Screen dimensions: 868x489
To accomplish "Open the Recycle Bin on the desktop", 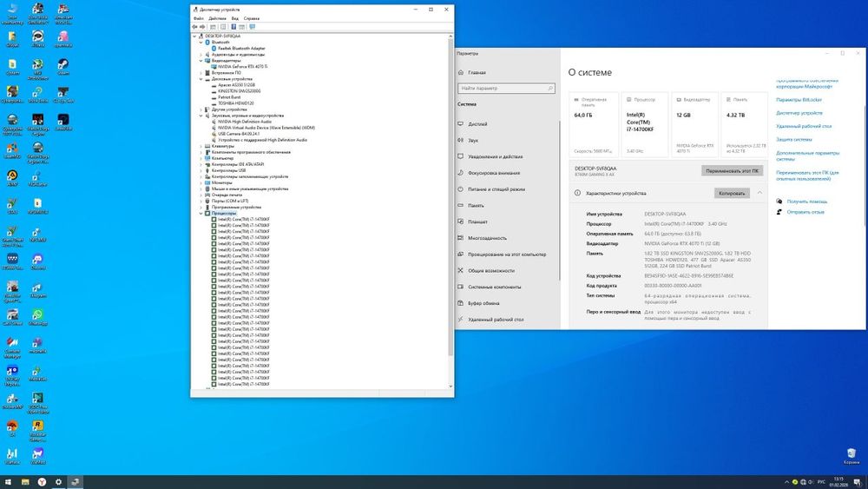I will click(852, 455).
